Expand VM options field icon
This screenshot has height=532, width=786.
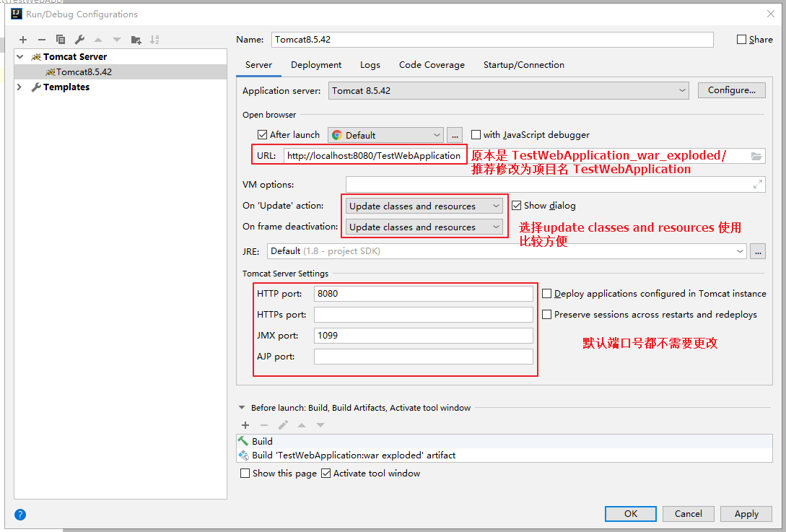click(x=757, y=185)
